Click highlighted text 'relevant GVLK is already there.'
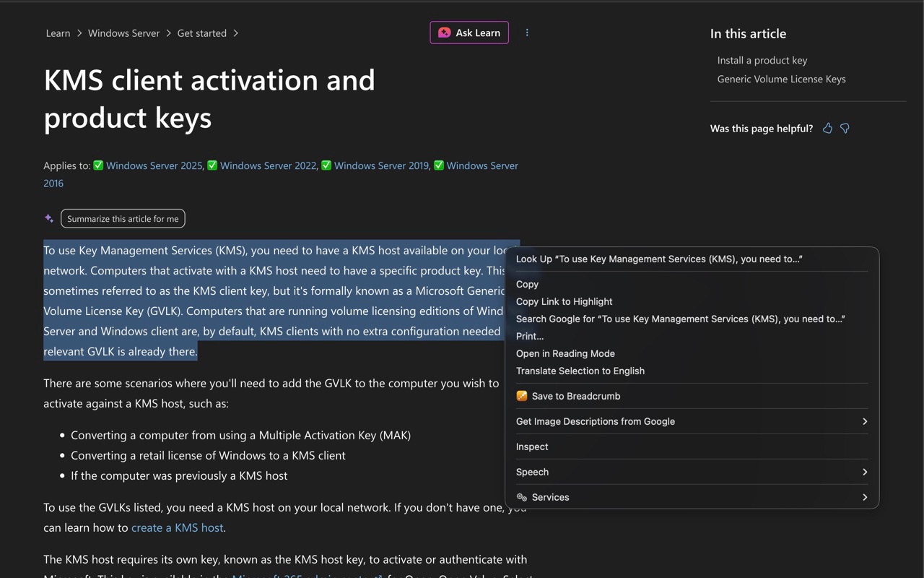This screenshot has width=924, height=578. (x=120, y=351)
